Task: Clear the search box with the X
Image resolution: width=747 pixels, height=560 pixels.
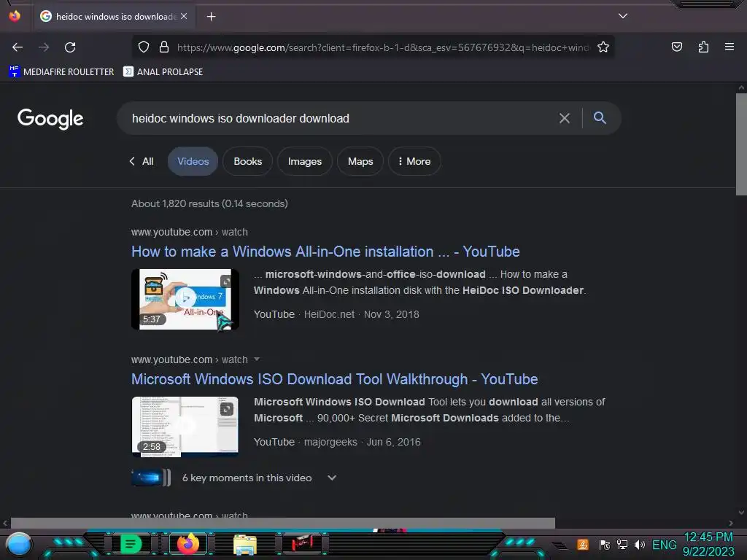Action: [565, 118]
